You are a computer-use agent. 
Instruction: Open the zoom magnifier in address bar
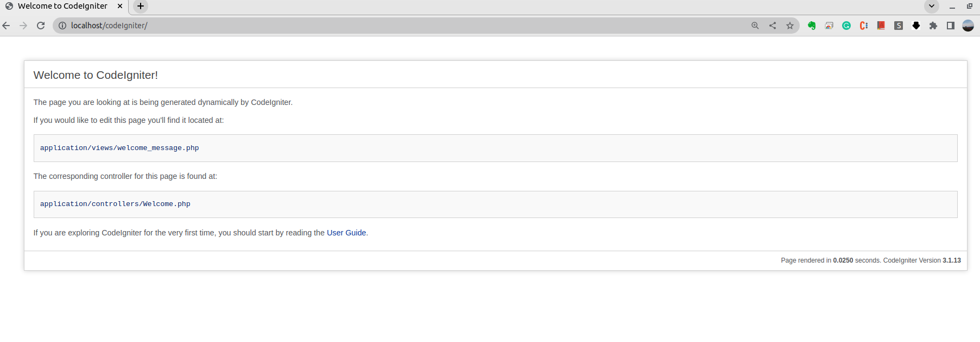[755, 26]
